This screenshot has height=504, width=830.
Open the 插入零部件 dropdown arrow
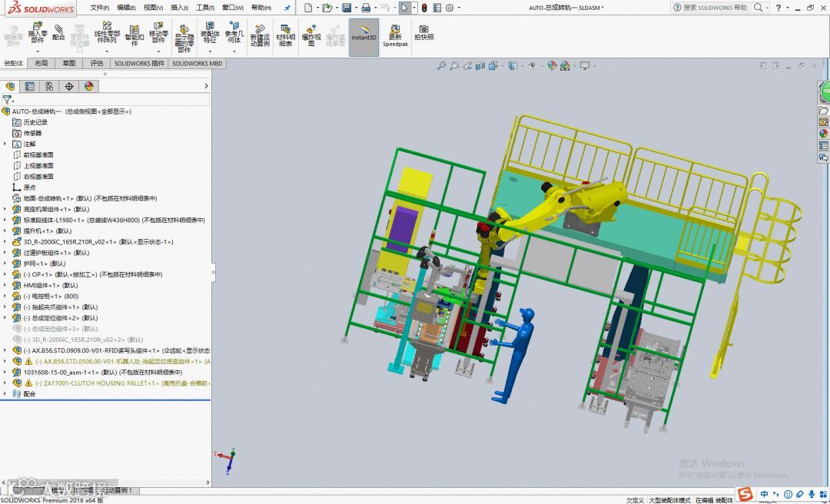(x=38, y=51)
